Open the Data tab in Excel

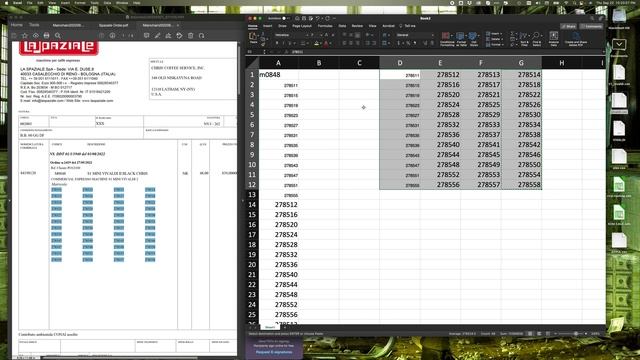(342, 26)
